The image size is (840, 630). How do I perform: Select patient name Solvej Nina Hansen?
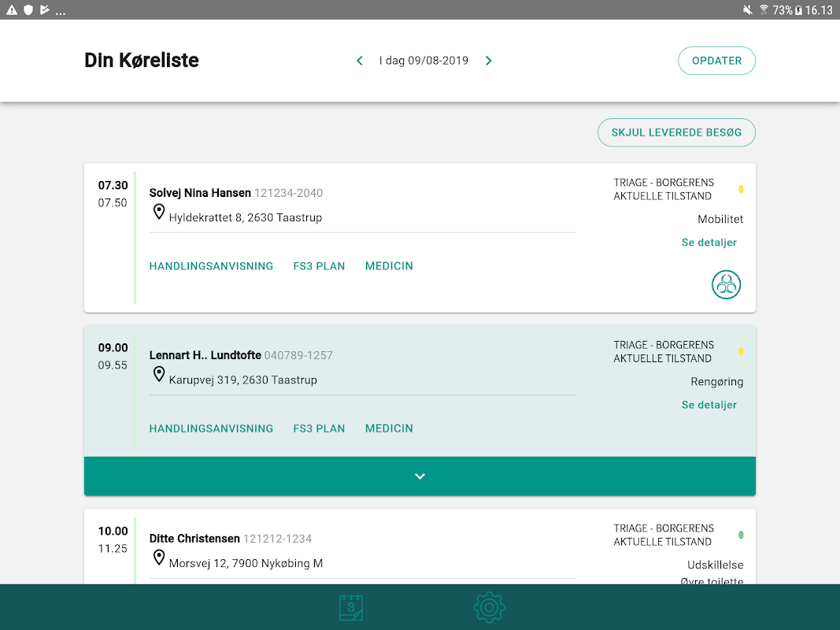[200, 193]
